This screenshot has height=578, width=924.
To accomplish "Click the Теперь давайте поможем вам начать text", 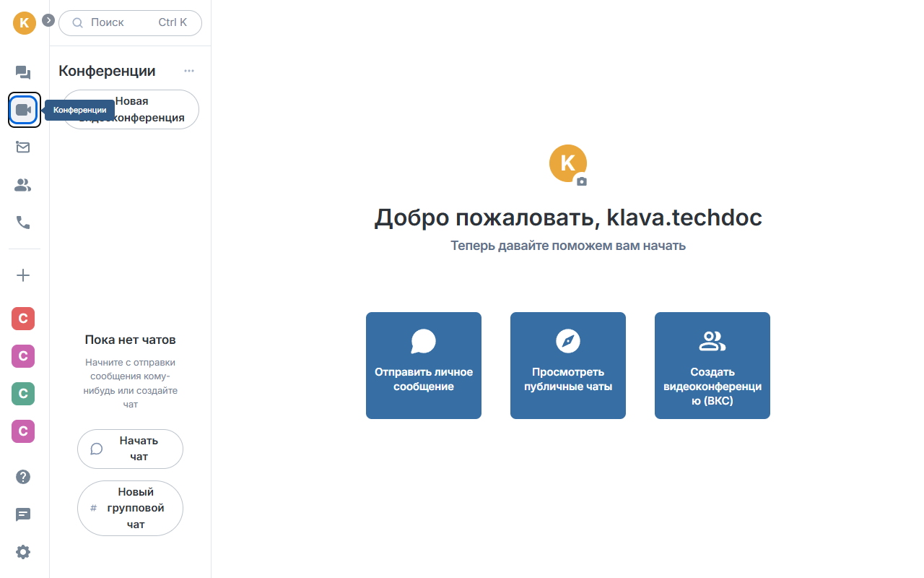I will pyautogui.click(x=568, y=246).
